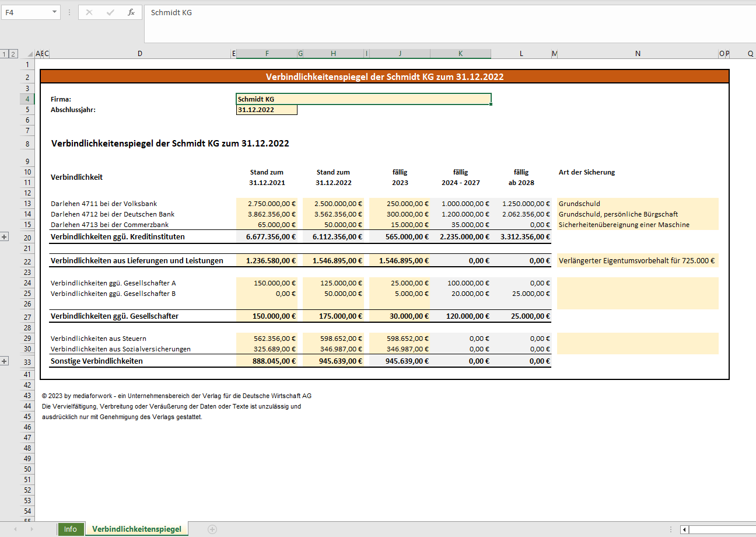Expand grouped rows above Sonstige Verbindlichkeiten
Image resolution: width=756 pixels, height=537 pixels.
click(x=5, y=361)
